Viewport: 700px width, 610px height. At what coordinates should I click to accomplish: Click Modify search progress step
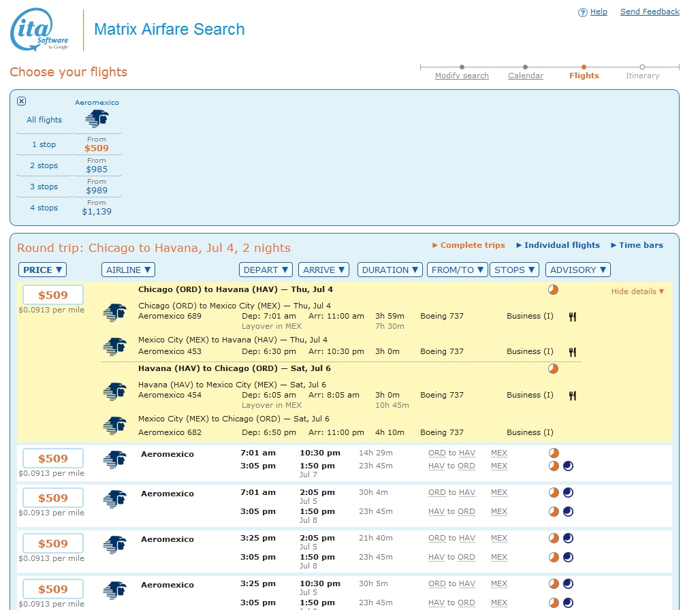(462, 76)
